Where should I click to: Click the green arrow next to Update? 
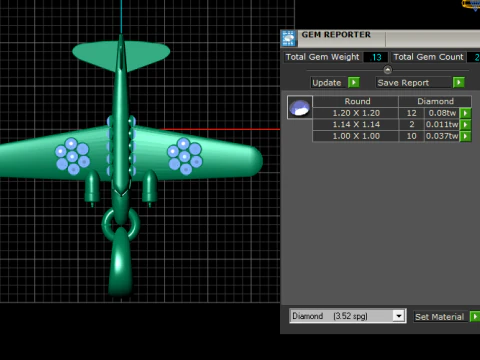354,82
